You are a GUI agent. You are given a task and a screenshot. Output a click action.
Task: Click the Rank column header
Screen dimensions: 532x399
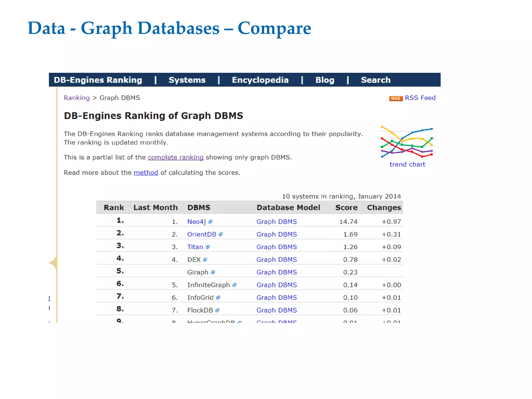[x=114, y=208]
